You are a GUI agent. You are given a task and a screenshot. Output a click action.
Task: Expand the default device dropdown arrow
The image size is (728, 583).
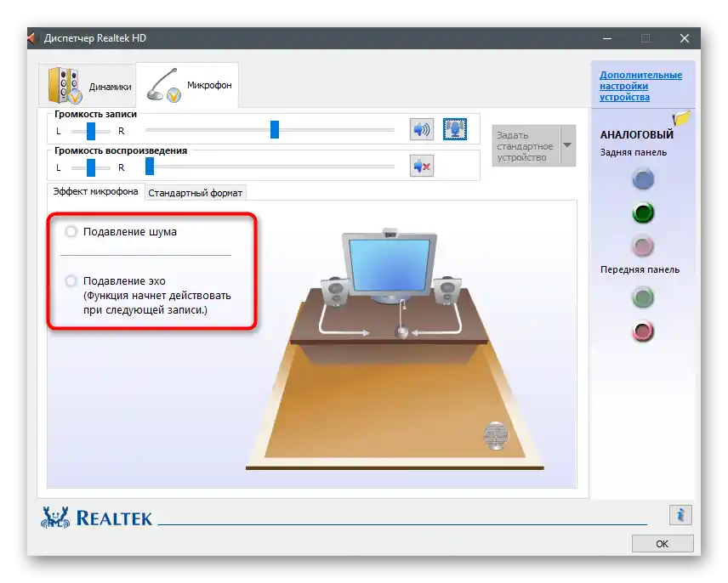click(x=567, y=145)
